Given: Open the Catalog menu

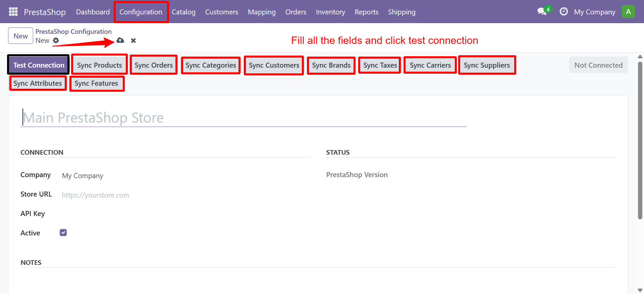Looking at the screenshot, I should [183, 12].
